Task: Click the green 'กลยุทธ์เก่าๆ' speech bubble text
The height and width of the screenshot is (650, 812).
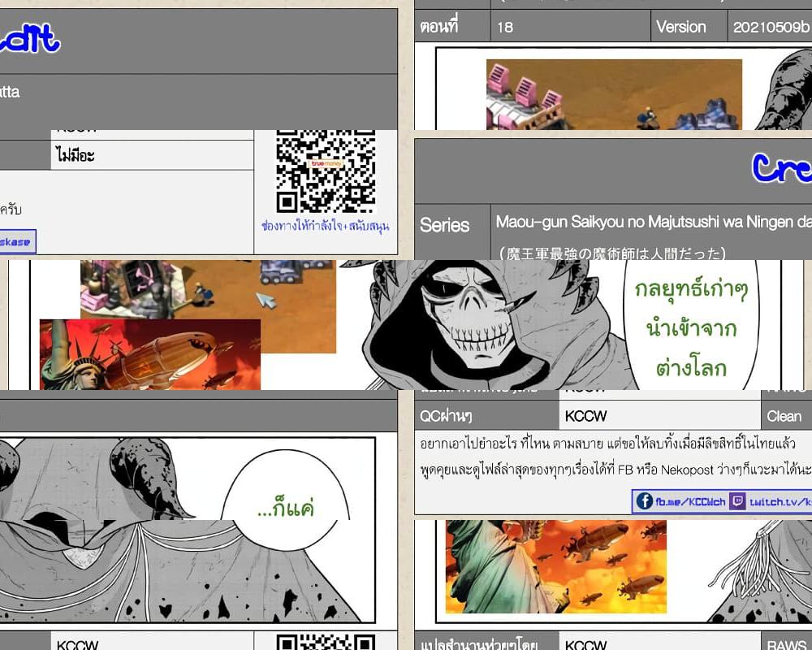Action: click(x=691, y=328)
